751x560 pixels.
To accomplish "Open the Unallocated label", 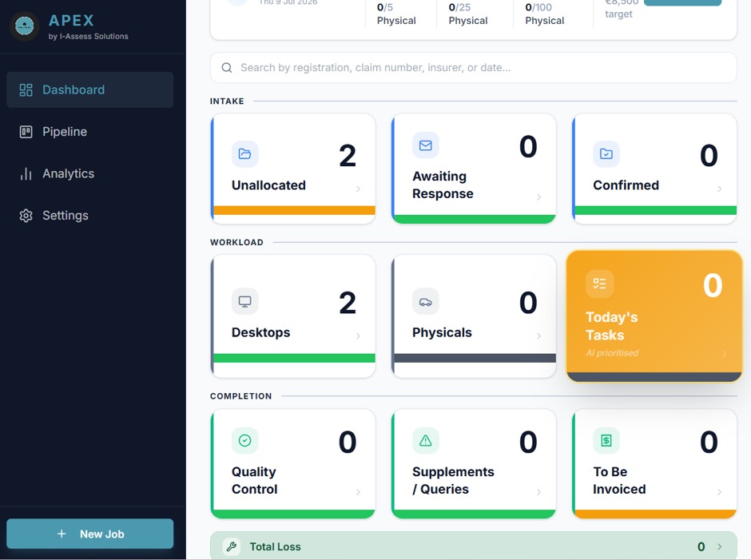I will pyautogui.click(x=268, y=185).
